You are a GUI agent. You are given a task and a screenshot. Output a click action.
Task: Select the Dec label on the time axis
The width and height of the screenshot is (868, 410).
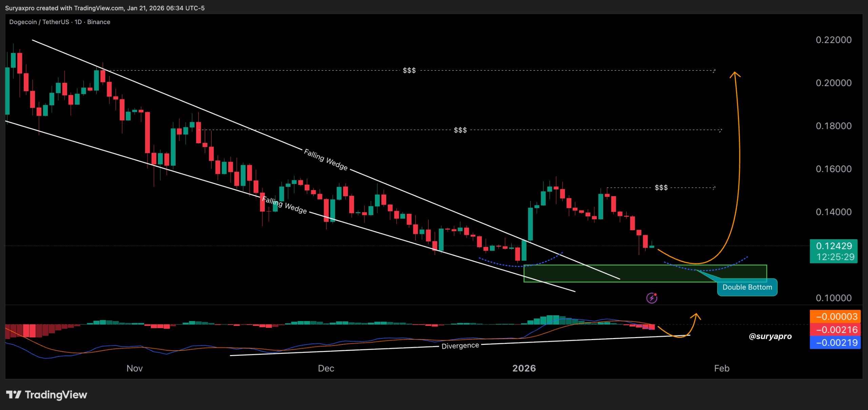(x=326, y=368)
